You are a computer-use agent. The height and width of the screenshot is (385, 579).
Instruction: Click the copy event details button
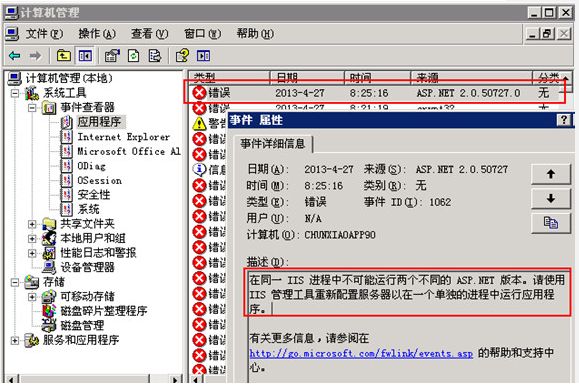coord(551,223)
